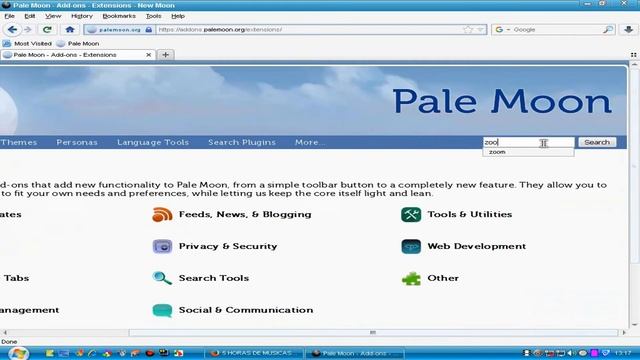Reload the page with the green refresh icon

tap(47, 29)
